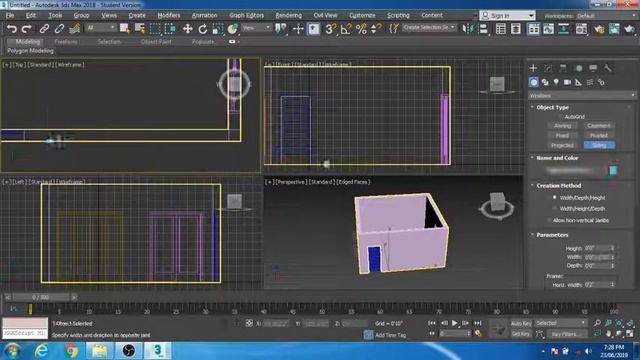This screenshot has height=360, width=640.
Task: Click the Play Animation button
Action: tap(454, 323)
